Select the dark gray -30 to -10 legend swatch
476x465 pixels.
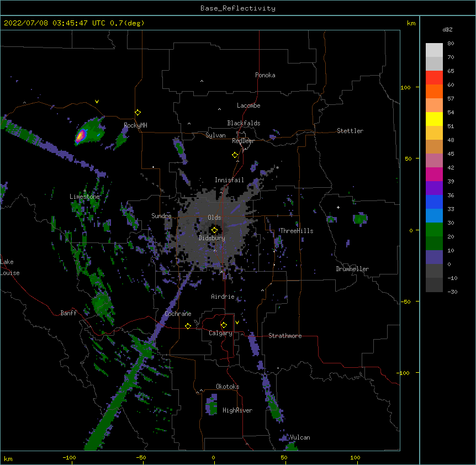[x=434, y=285]
